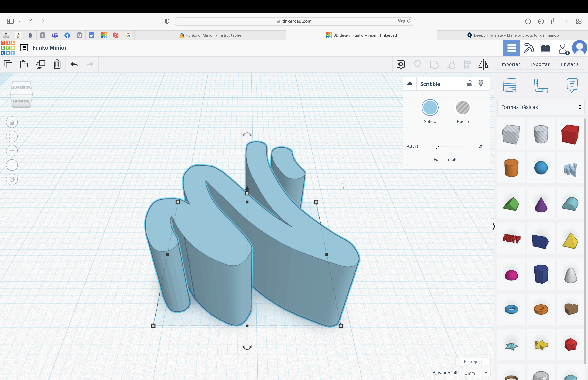The height and width of the screenshot is (380, 588).
Task: Click the Paste icon in toolbar
Action: tap(24, 64)
